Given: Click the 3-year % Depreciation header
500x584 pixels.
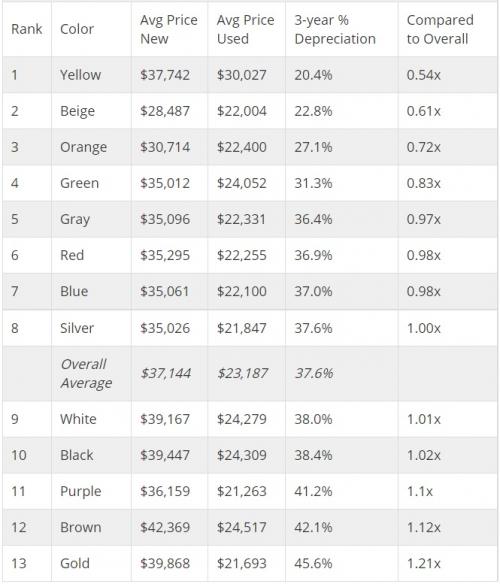Looking at the screenshot, I should tap(335, 29).
